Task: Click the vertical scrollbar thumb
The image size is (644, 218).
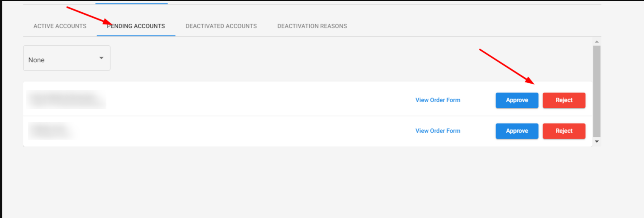Action: (597, 91)
